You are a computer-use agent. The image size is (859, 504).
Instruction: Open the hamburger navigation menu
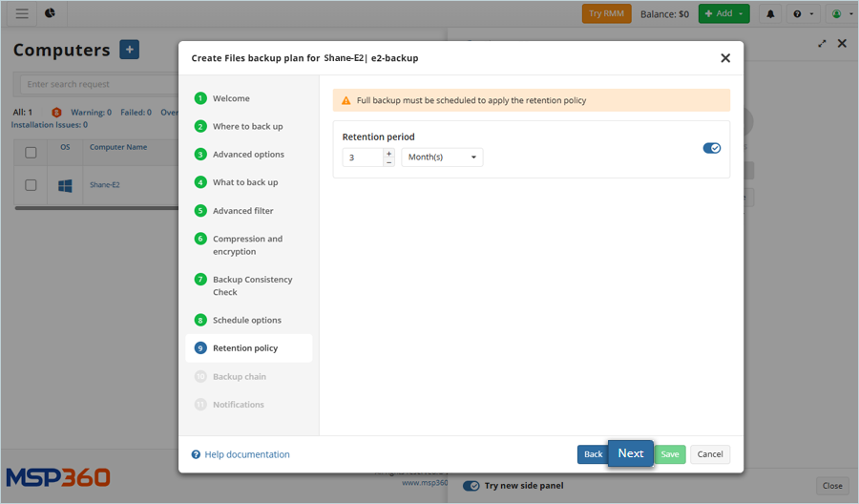[x=22, y=13]
